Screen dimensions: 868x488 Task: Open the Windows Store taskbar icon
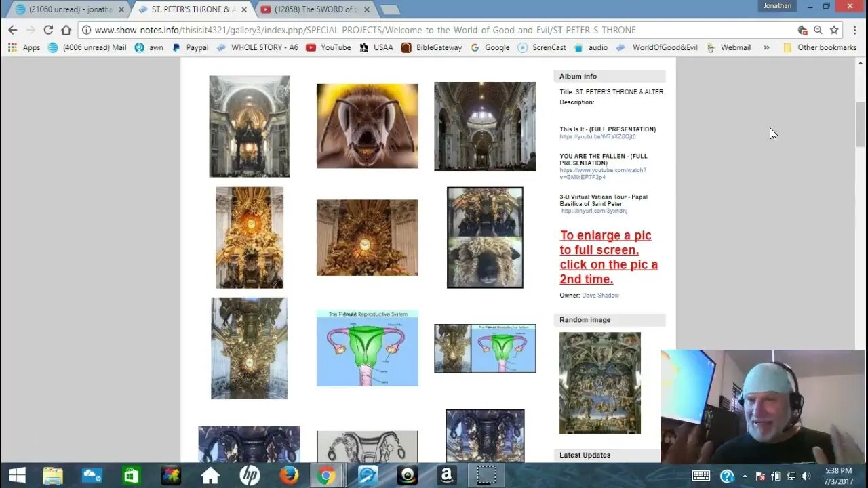click(131, 476)
